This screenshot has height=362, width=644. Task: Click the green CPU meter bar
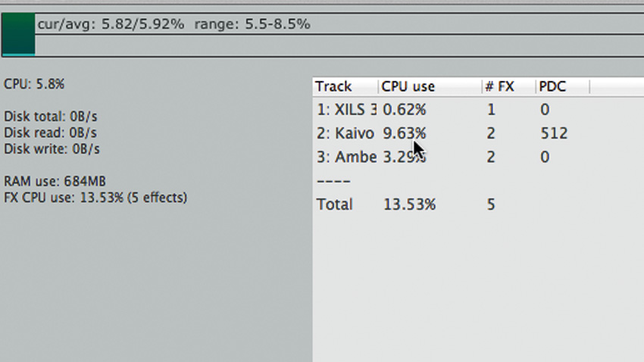point(18,34)
